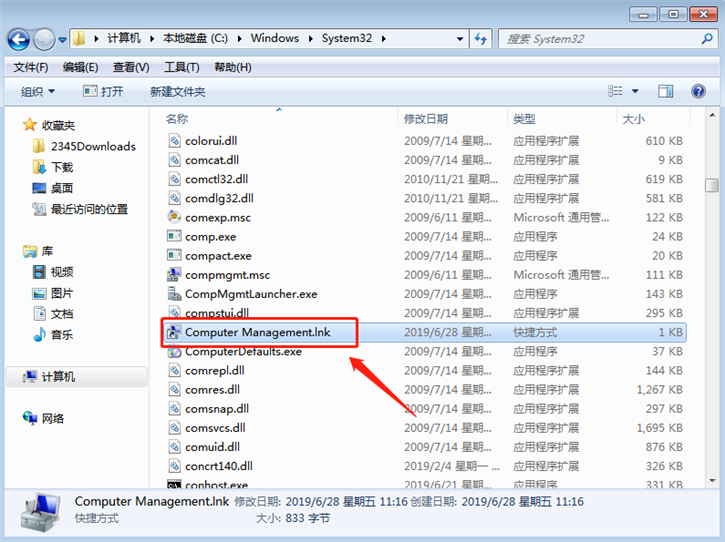Open the address bar history dropdown
Screen dimensions: 725x542
tap(460, 39)
